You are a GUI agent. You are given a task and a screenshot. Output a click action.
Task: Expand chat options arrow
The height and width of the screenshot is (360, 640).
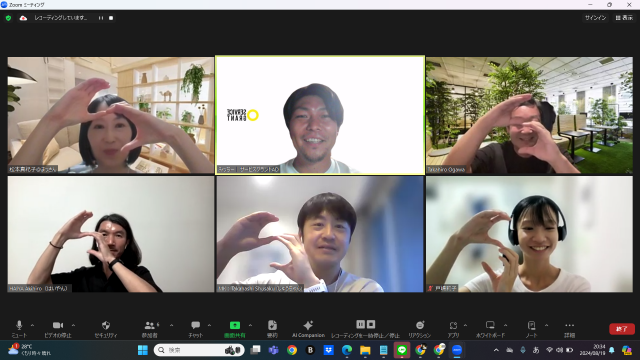(x=209, y=325)
